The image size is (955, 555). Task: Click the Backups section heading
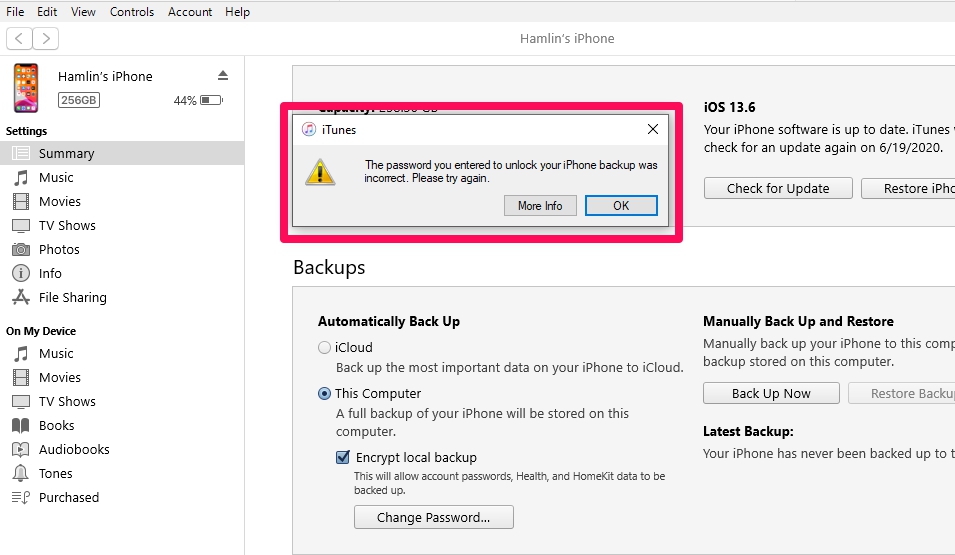coord(329,267)
